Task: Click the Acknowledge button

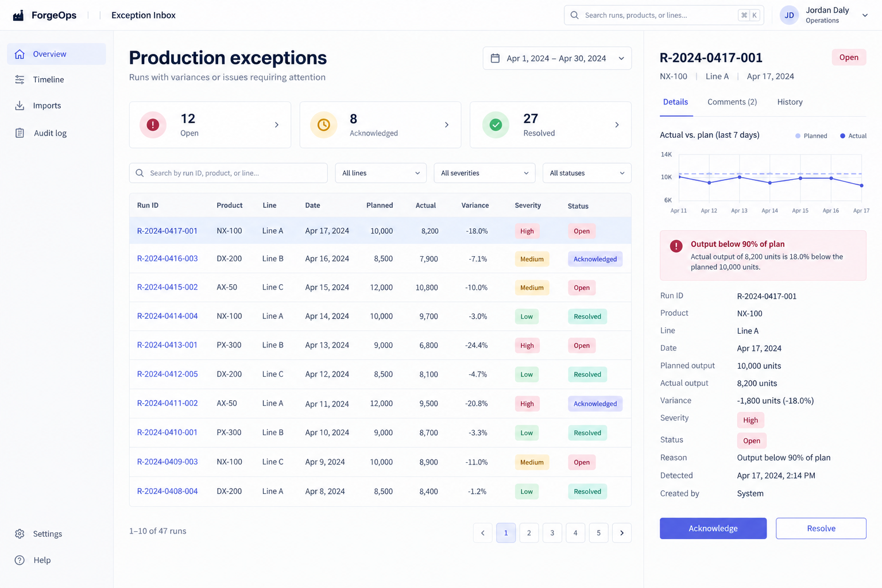Action: 713,528
